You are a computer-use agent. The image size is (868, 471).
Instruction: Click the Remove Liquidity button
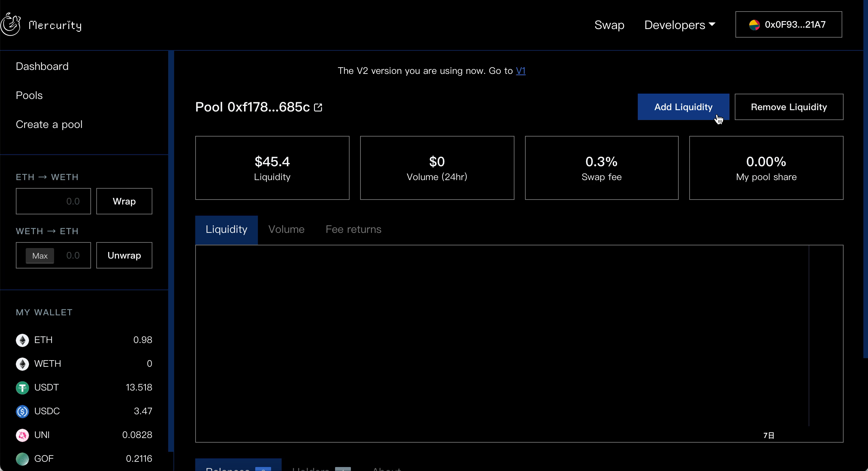tap(789, 107)
